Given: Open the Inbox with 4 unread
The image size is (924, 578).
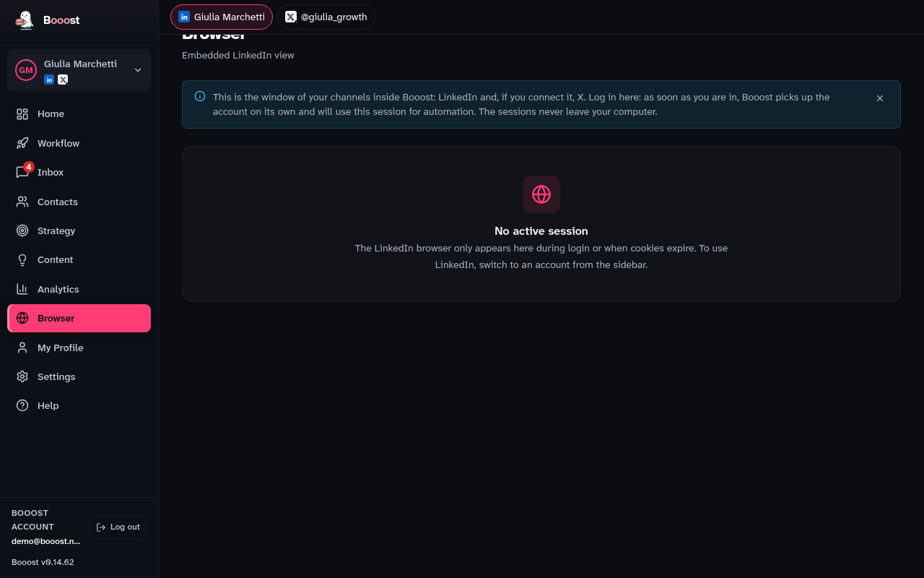Looking at the screenshot, I should 79,172.
